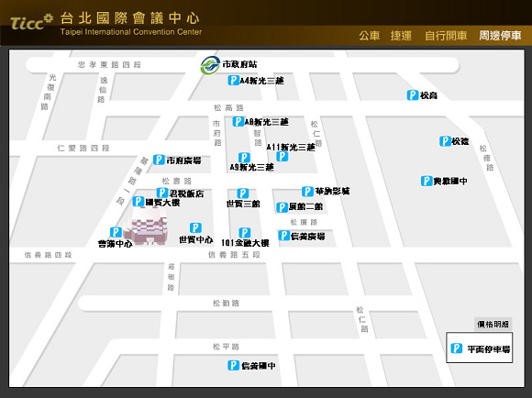Click the A4新光三越 parking icon
This screenshot has height=398, width=532.
coord(233,81)
